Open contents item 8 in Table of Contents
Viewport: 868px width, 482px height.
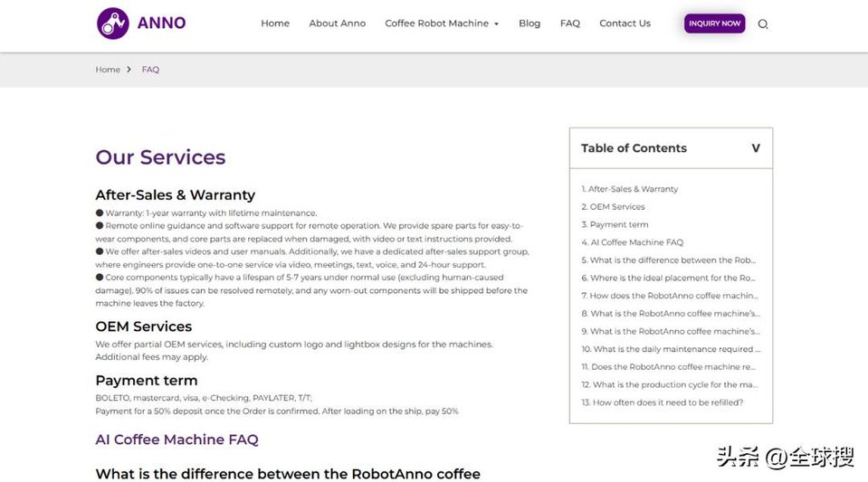671,313
